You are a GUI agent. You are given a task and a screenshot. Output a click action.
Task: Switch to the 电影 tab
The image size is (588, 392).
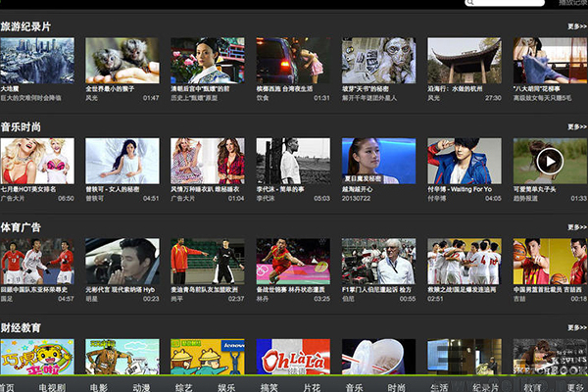pos(99,387)
